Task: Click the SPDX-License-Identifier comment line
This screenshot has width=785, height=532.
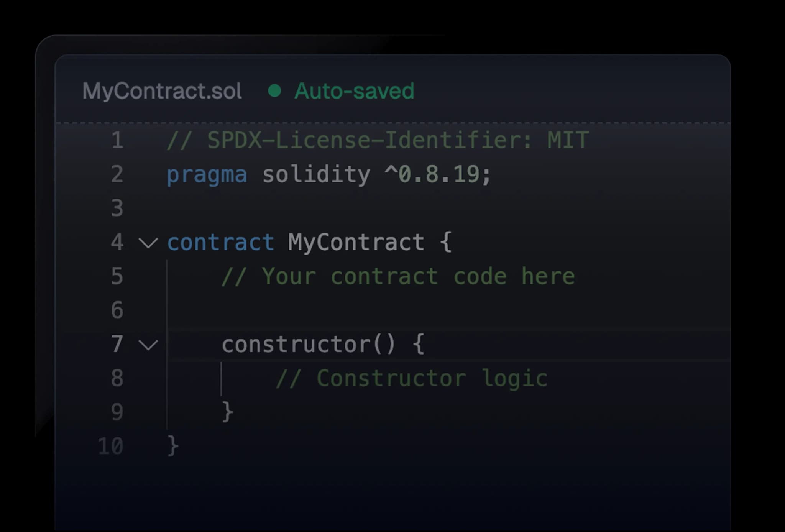Action: tap(378, 140)
